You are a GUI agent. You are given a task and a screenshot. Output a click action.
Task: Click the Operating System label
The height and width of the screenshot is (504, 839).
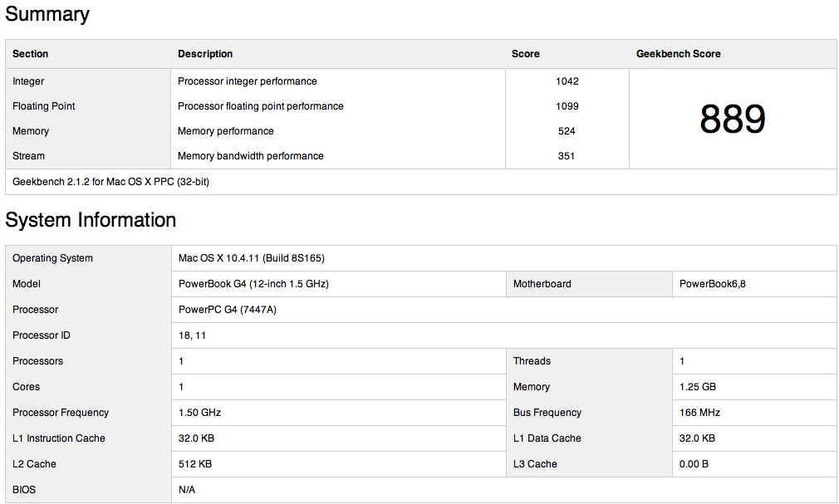tap(52, 258)
